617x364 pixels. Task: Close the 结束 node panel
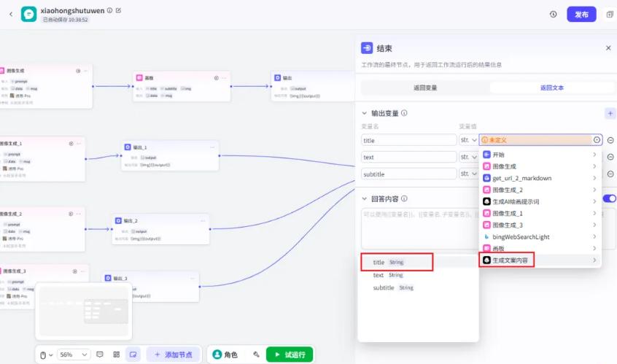(608, 48)
